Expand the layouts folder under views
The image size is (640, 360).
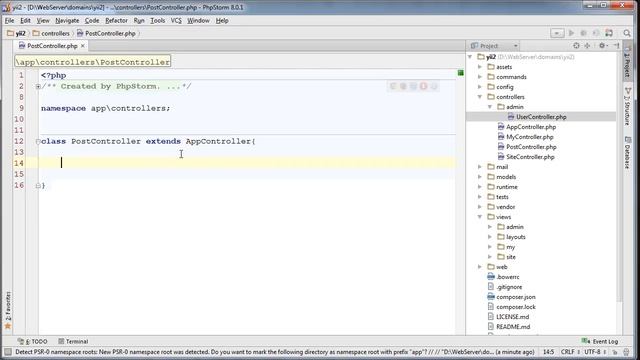click(x=490, y=237)
